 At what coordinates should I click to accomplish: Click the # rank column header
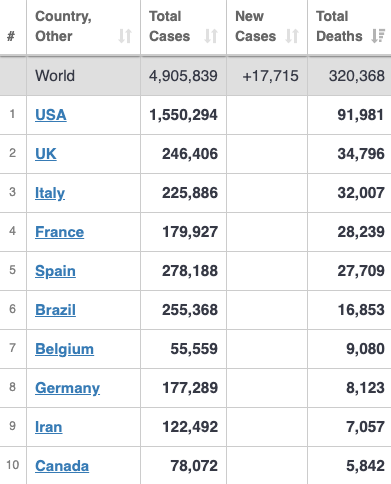[x=11, y=36]
